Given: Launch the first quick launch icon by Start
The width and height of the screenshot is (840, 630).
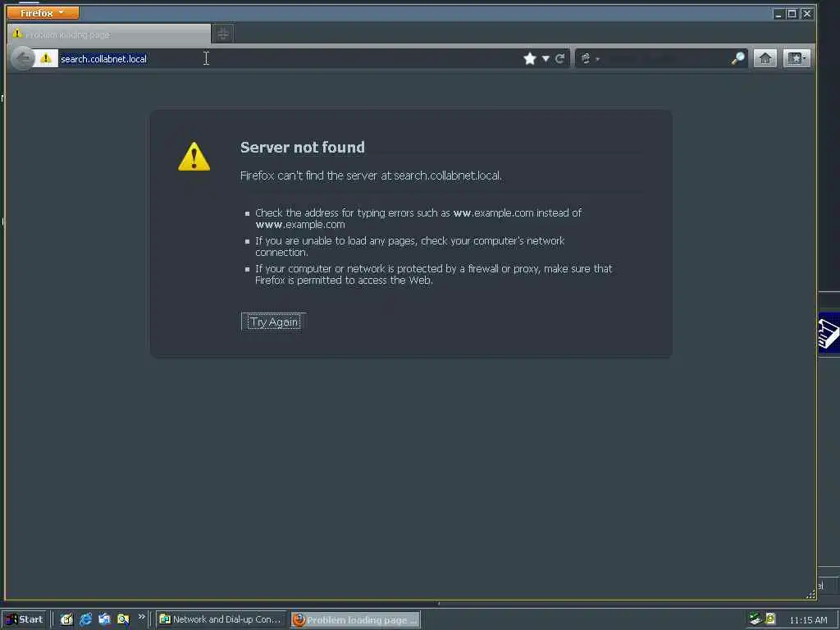Looking at the screenshot, I should [66, 619].
